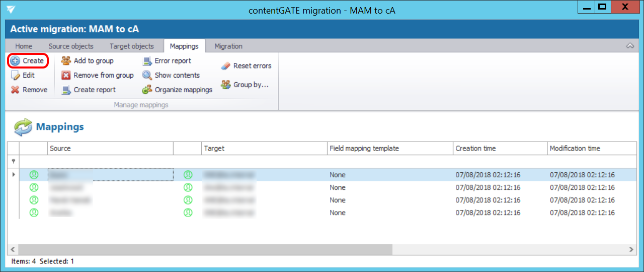Click the Error report icon
The width and height of the screenshot is (644, 272).
[147, 61]
